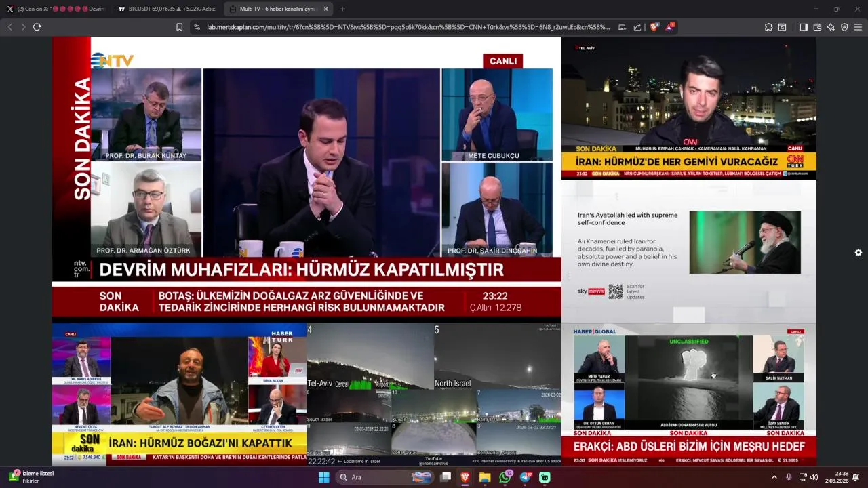
Task: Click the microphone tray icon
Action: click(789, 477)
